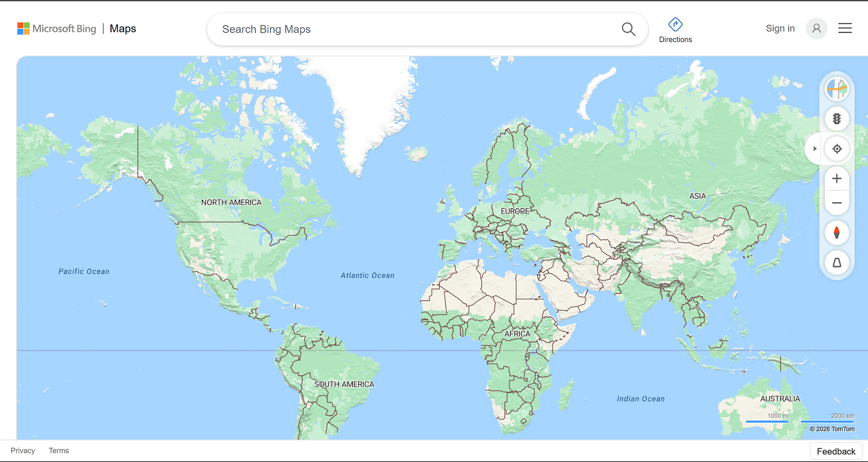Open the Terms link
This screenshot has width=868, height=462.
(58, 451)
